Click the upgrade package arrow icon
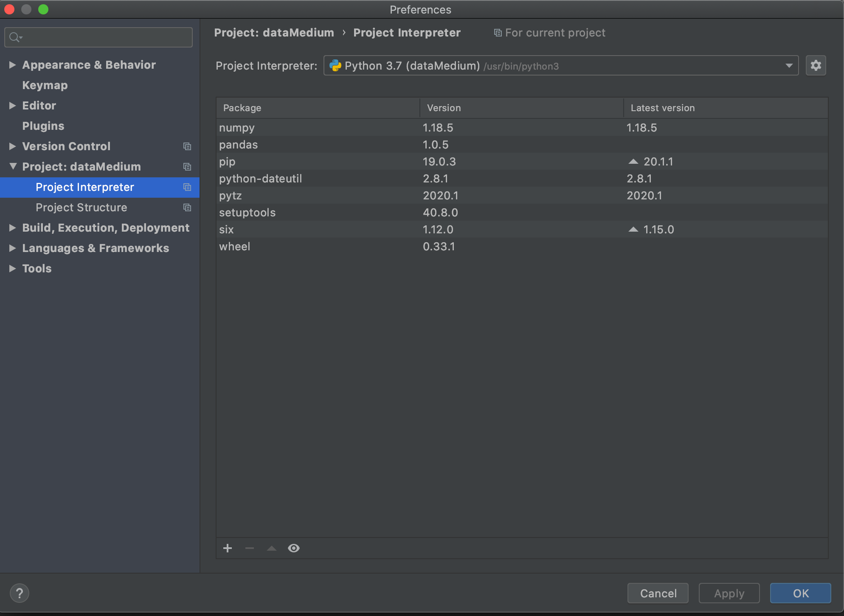 point(272,548)
